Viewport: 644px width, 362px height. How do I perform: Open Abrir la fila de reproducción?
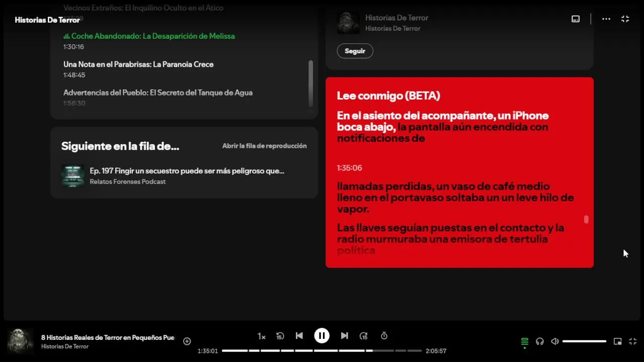[x=265, y=146]
